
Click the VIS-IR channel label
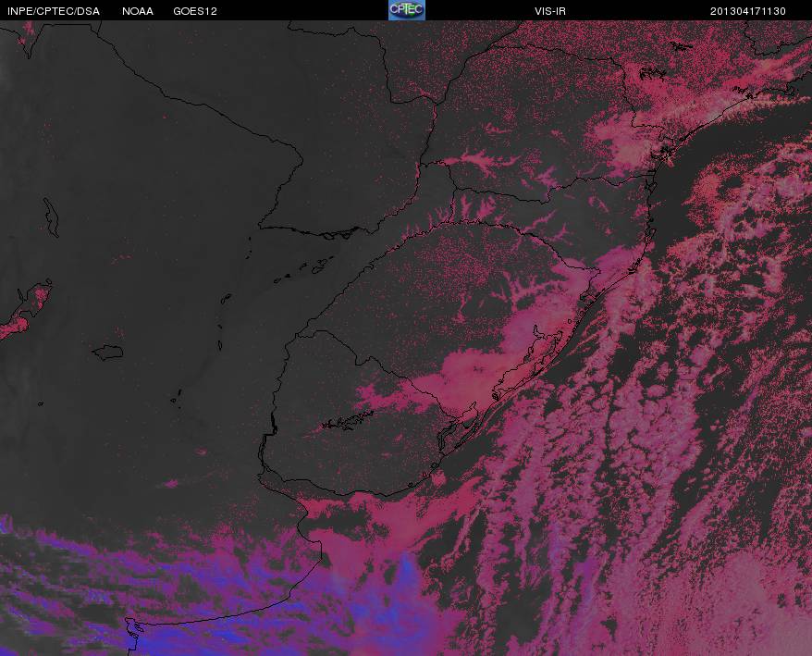click(x=550, y=11)
